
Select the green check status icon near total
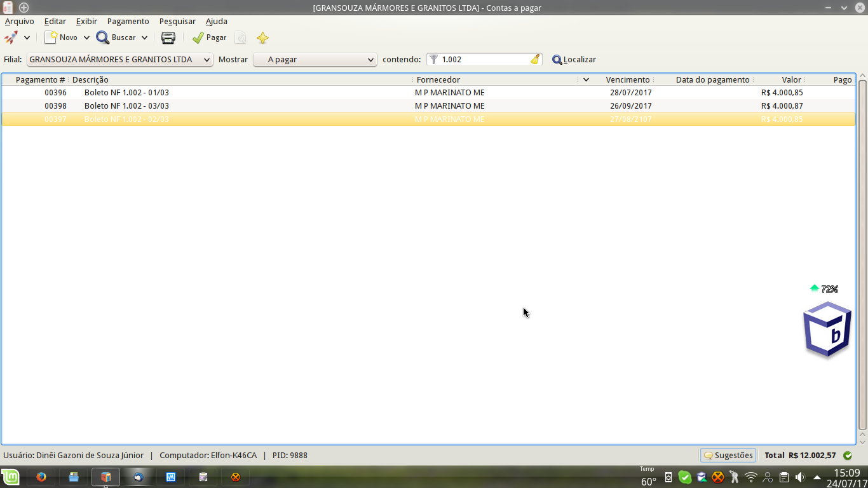click(847, 455)
